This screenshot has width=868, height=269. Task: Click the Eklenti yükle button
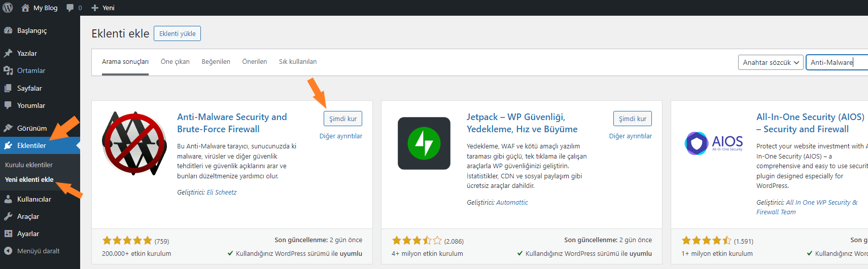(178, 33)
